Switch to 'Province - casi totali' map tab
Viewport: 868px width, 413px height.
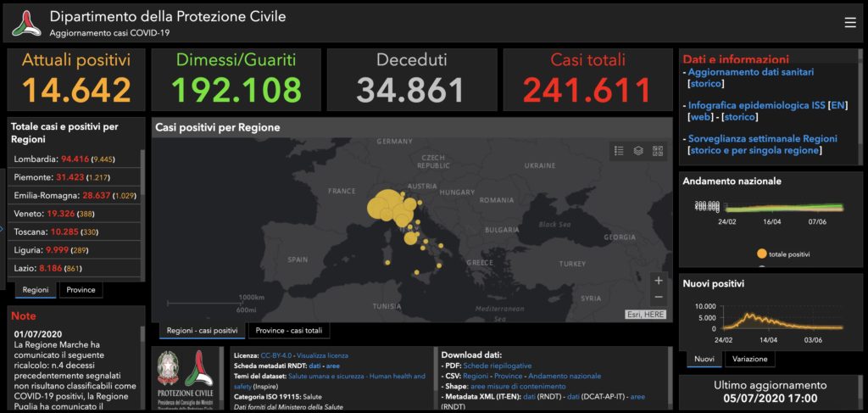tap(288, 331)
